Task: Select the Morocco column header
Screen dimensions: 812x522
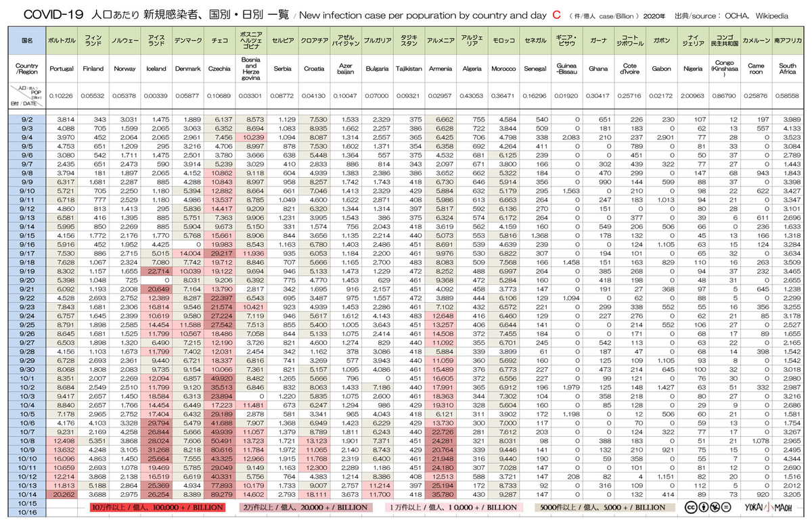Action: pos(503,69)
